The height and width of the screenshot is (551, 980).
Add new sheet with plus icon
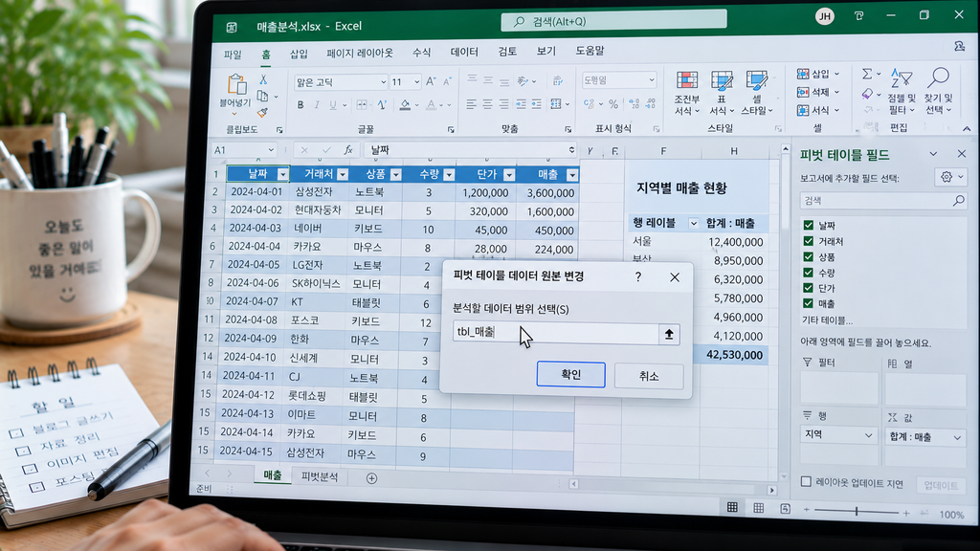[x=371, y=478]
